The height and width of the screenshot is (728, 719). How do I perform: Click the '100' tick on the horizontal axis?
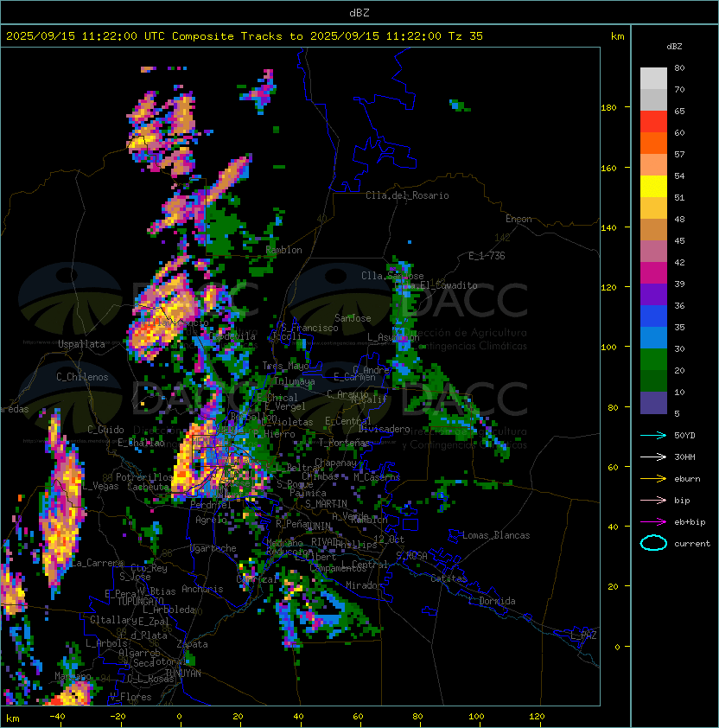(477, 717)
